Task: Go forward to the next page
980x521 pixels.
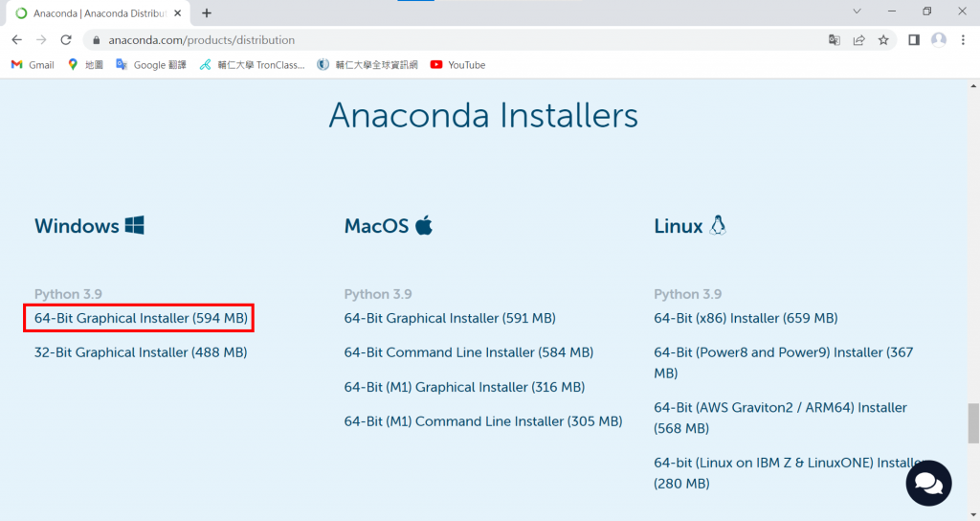Action: pos(41,40)
